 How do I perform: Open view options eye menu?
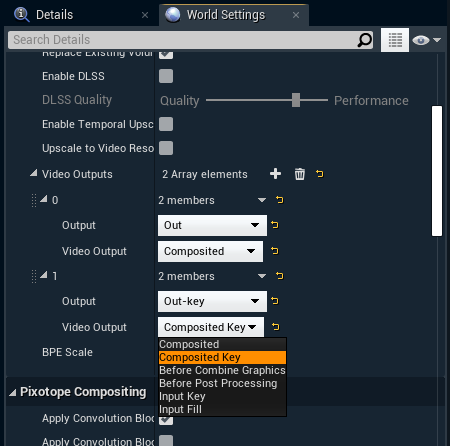point(427,40)
